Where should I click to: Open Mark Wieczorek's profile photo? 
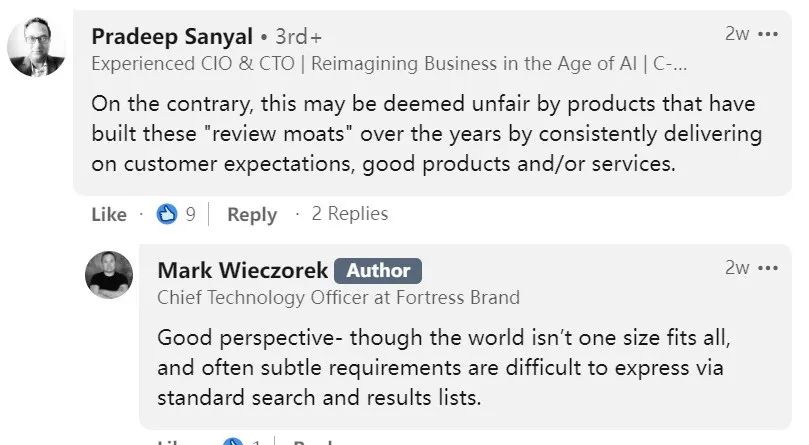coord(109,275)
